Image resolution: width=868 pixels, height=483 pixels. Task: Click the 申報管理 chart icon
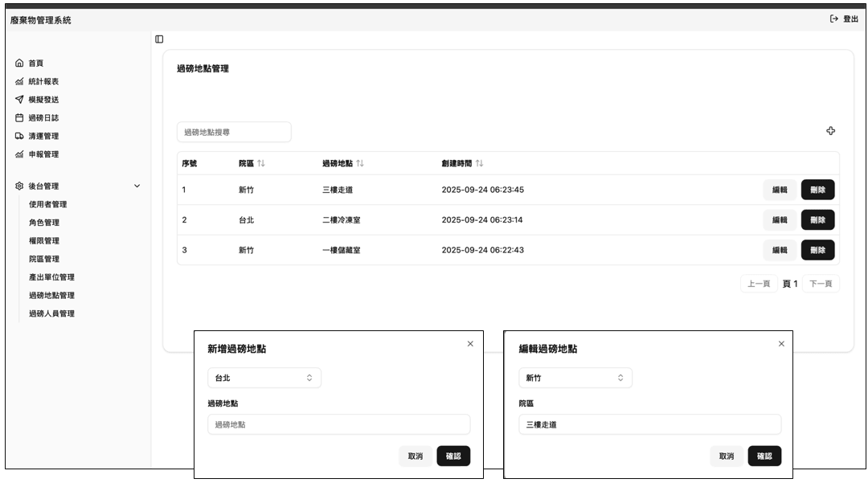(x=19, y=154)
